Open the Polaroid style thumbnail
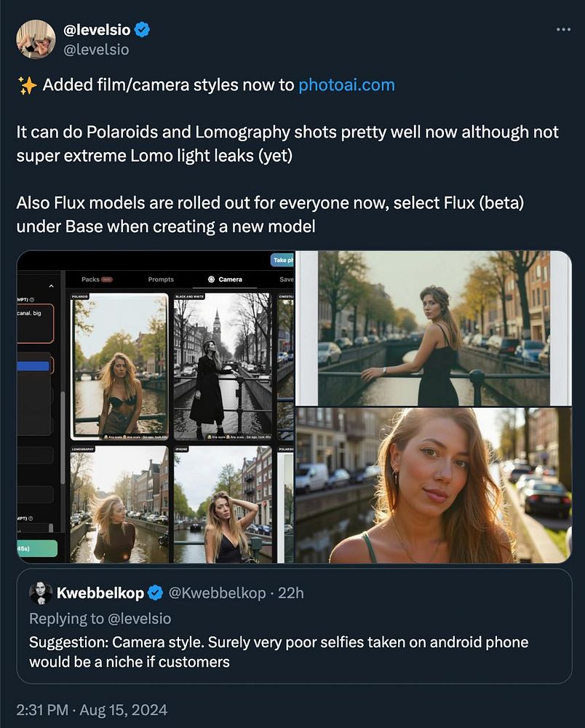This screenshot has height=728, width=585. pyautogui.click(x=119, y=367)
